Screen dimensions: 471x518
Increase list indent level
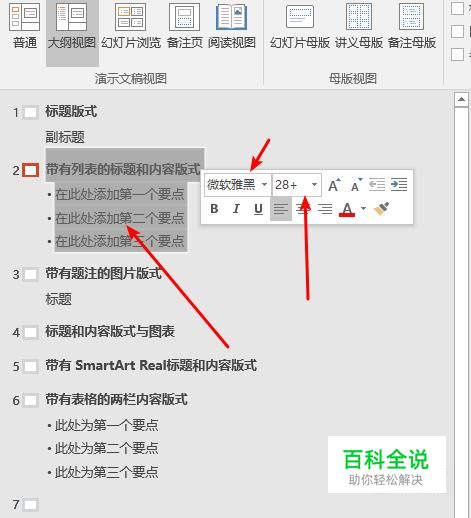point(399,185)
